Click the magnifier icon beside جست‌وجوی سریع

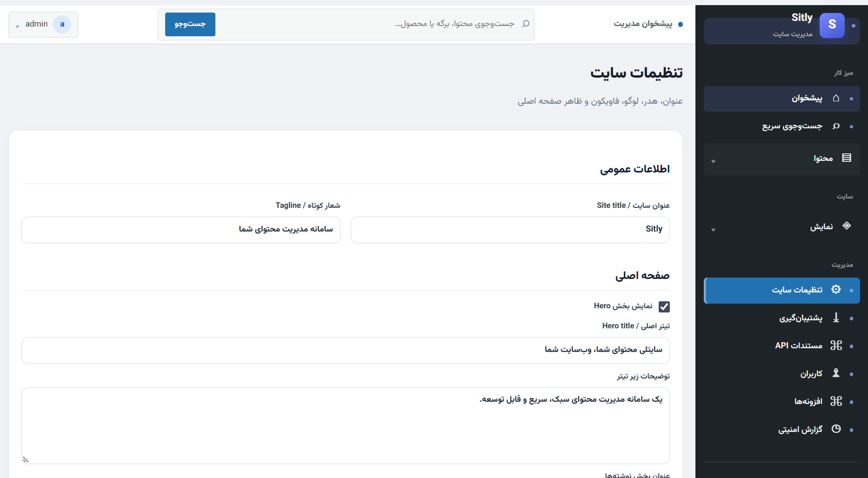click(x=836, y=126)
